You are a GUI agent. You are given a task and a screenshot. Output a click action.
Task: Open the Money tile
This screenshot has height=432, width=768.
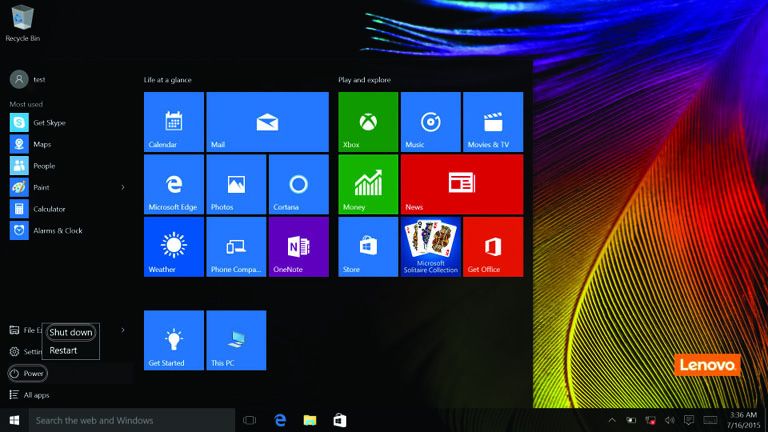[368, 185]
